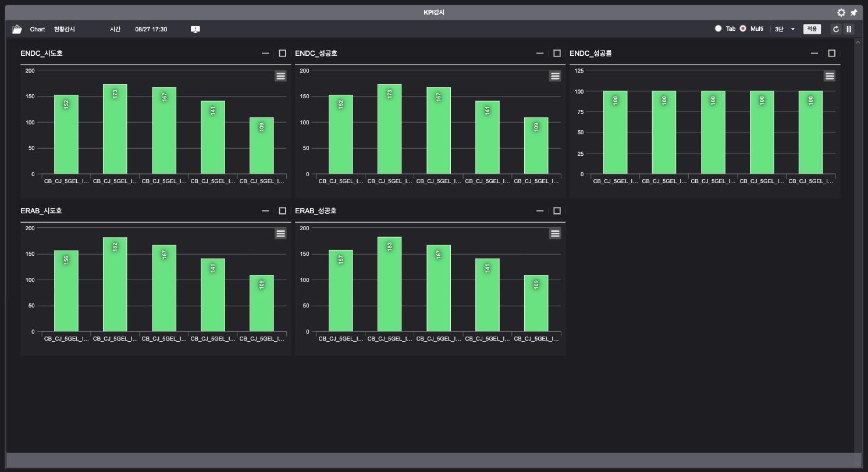Maximize the ENDC_성공률 panel
The height and width of the screenshot is (472, 868).
pos(832,53)
